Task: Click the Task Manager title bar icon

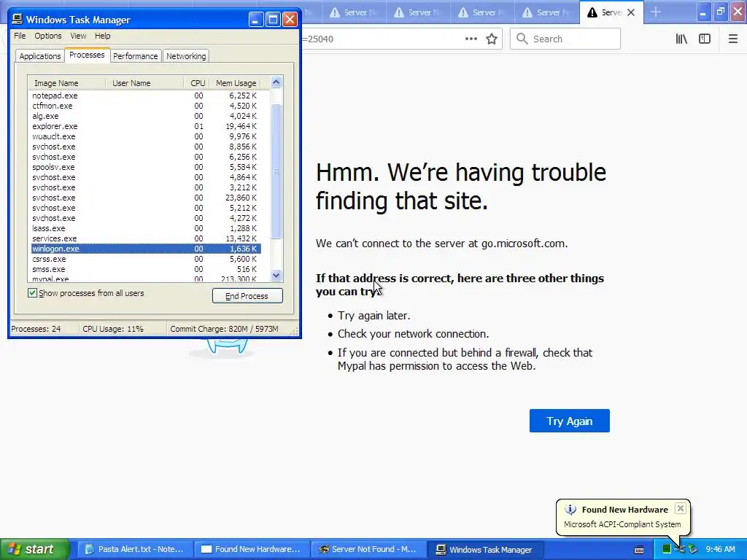Action: click(x=18, y=19)
